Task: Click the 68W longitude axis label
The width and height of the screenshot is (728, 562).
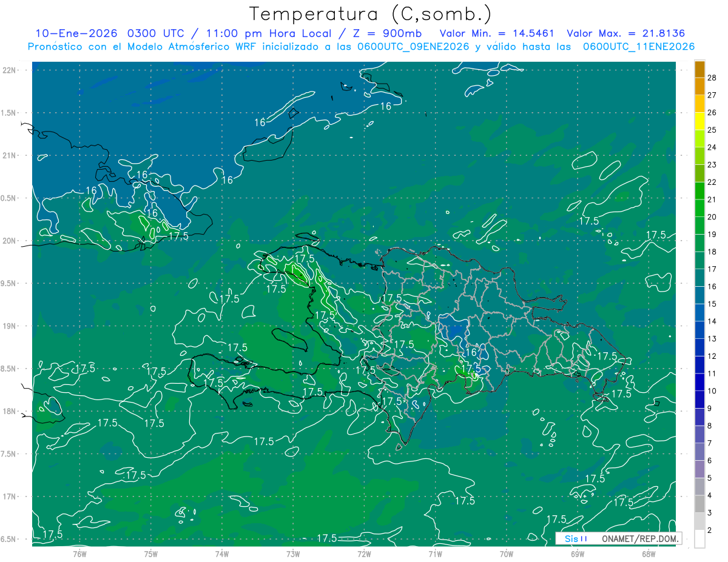Action: tap(649, 554)
